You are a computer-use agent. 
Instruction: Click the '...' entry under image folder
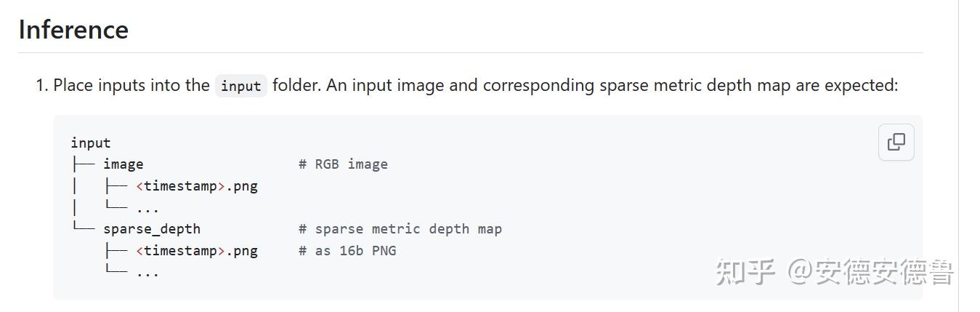pyautogui.click(x=147, y=208)
